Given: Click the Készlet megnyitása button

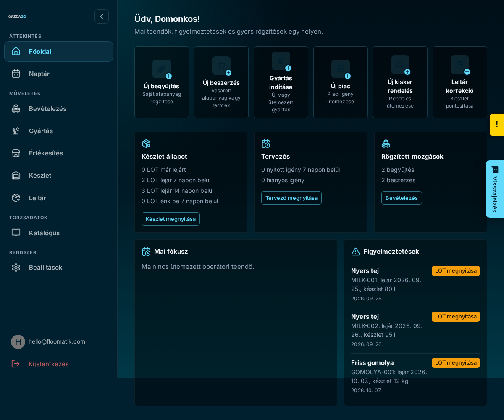Looking at the screenshot, I should pos(171,219).
